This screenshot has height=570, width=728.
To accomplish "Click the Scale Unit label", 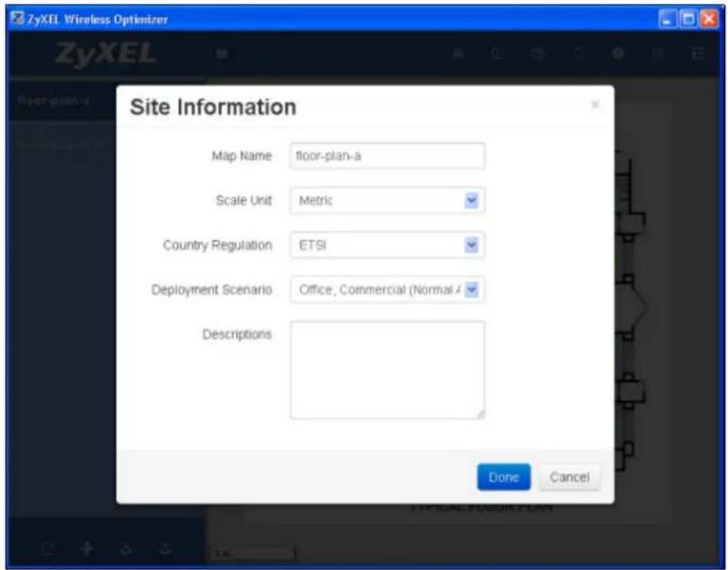I will point(244,200).
